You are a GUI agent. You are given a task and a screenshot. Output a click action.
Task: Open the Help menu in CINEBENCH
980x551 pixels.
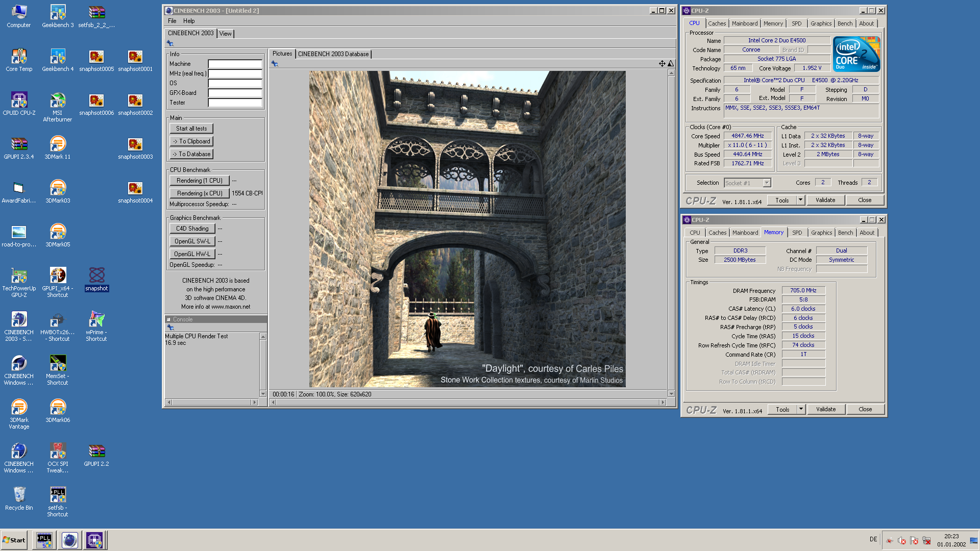coord(189,21)
